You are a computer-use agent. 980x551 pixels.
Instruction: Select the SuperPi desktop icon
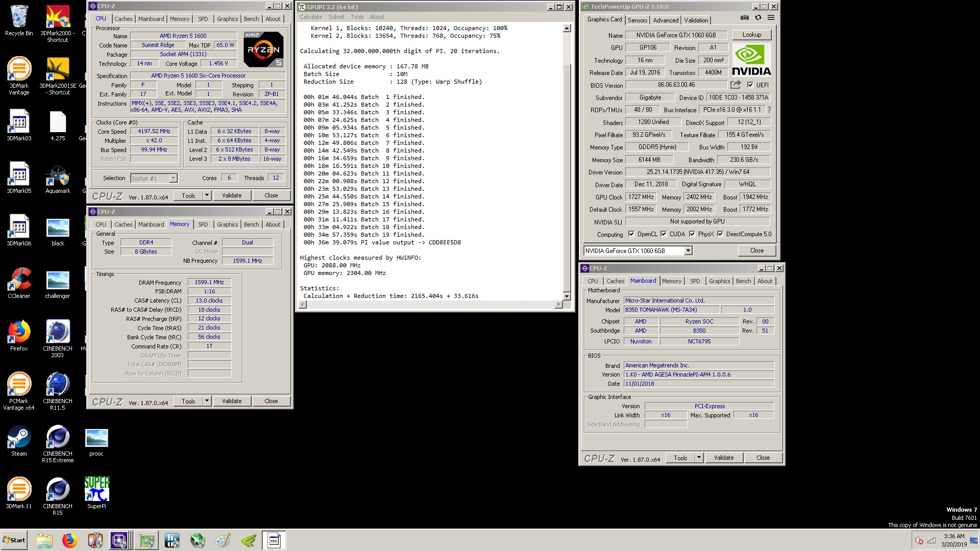pyautogui.click(x=96, y=493)
